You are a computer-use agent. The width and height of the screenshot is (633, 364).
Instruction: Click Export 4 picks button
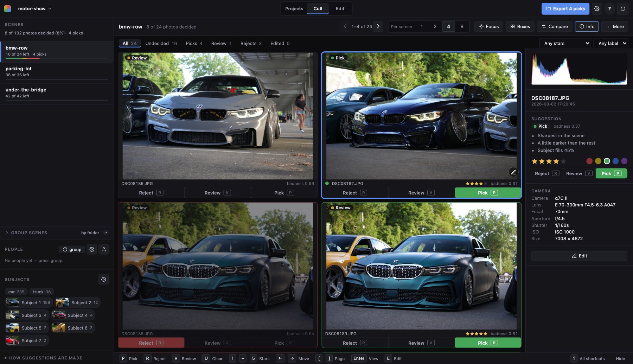pyautogui.click(x=565, y=8)
